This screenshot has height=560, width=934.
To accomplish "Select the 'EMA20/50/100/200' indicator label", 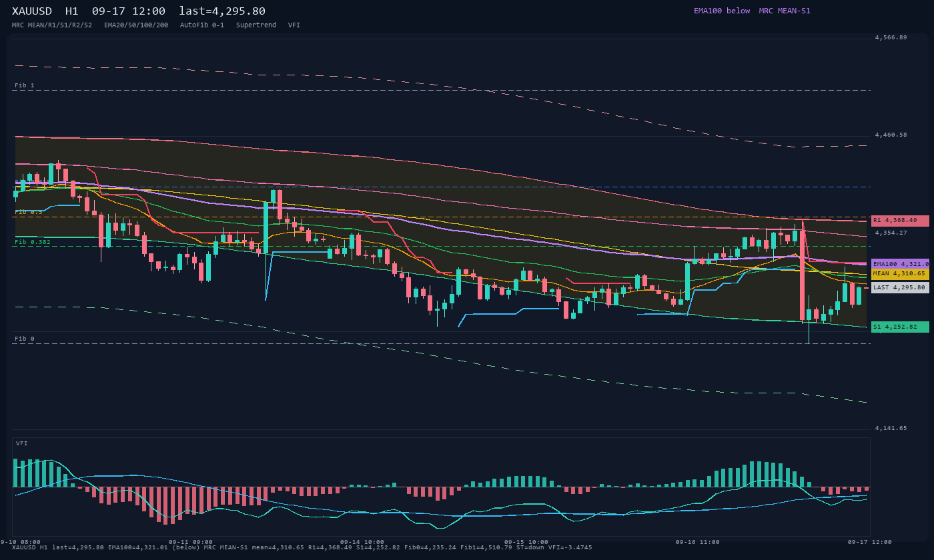I will tap(136, 25).
